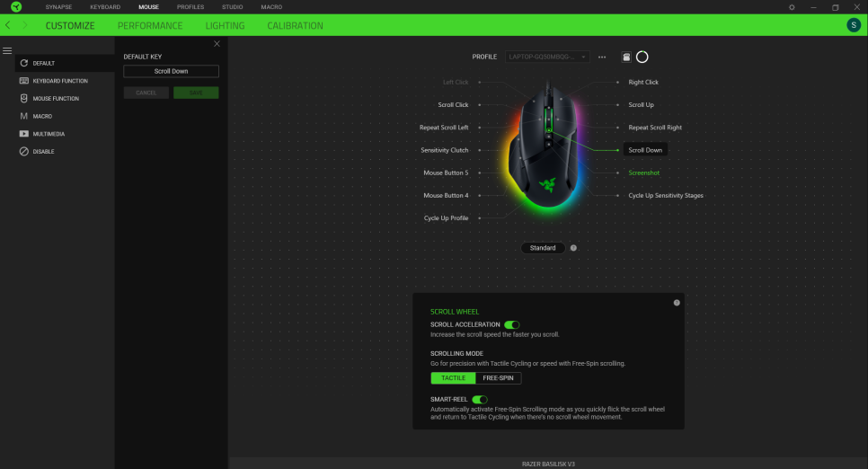Open the settings gear icon
Viewport: 868px width, 469px height.
(x=792, y=7)
